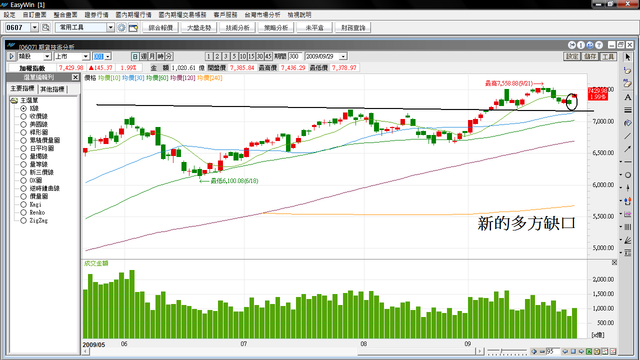Viewport: 640px width, 360px height.
Task: Click the 期間 300 input field
Action: (x=296, y=56)
